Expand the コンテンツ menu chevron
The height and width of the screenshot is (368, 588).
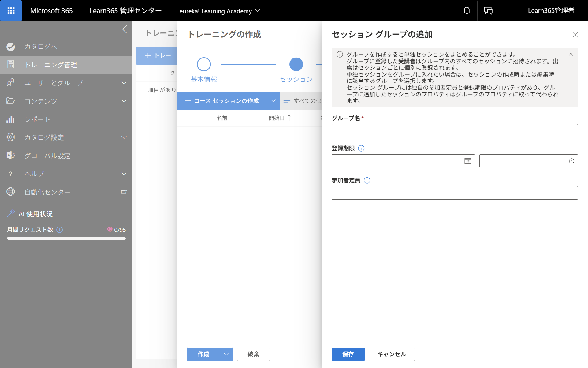(x=124, y=101)
